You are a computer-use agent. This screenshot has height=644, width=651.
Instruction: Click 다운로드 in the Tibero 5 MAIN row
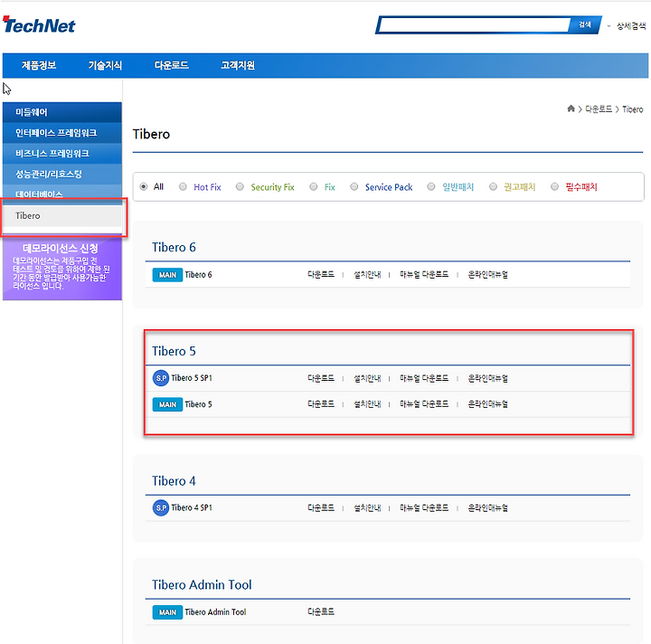click(321, 404)
